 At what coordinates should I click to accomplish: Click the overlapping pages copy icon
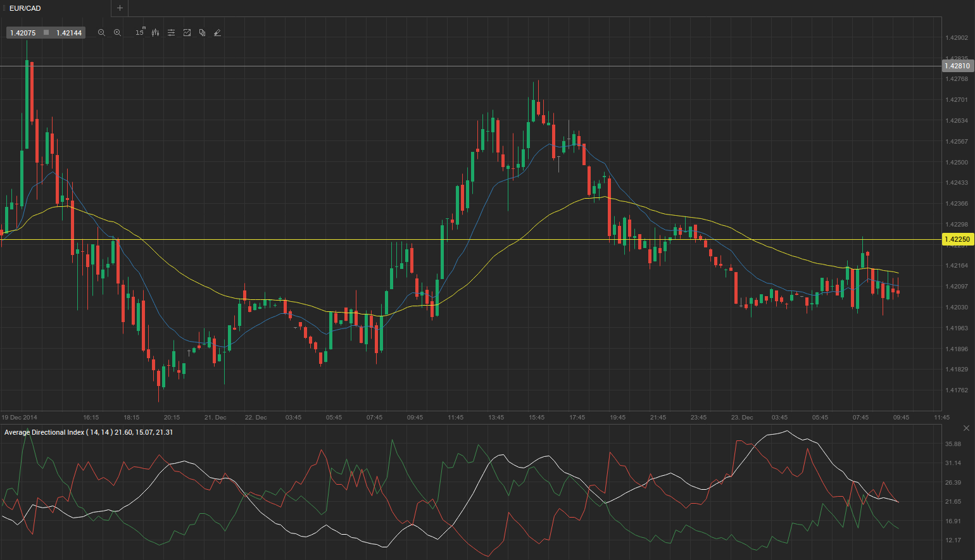202,33
